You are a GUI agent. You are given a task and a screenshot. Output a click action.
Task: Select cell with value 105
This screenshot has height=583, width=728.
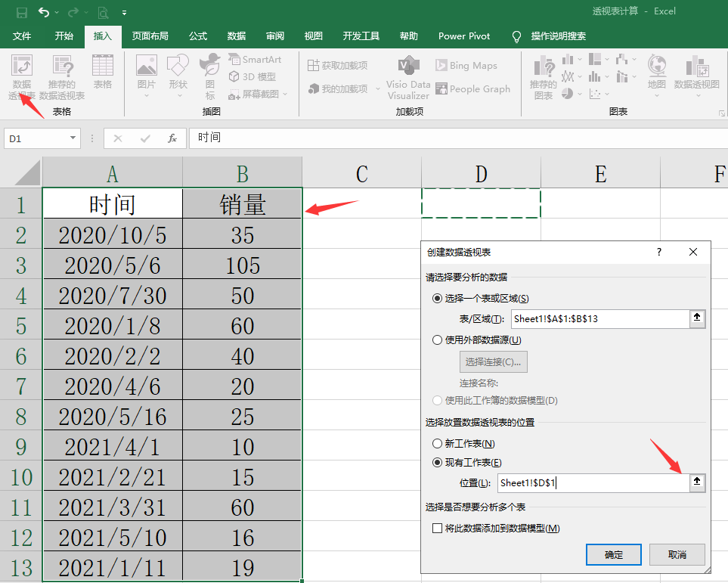tap(243, 265)
